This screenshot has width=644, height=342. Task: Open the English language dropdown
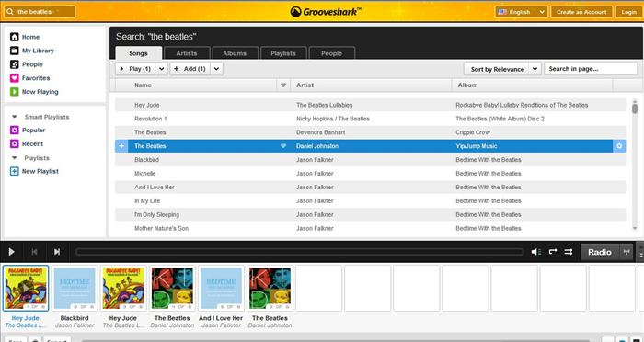[x=522, y=12]
